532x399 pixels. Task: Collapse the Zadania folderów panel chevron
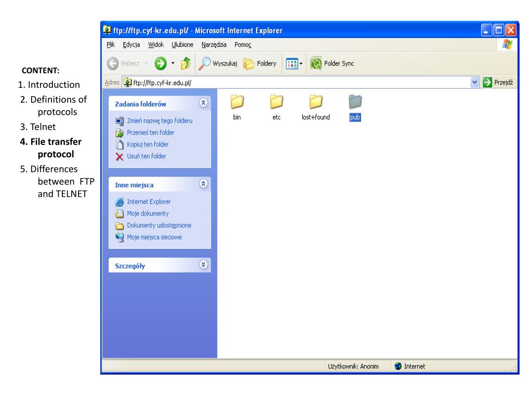tap(203, 102)
